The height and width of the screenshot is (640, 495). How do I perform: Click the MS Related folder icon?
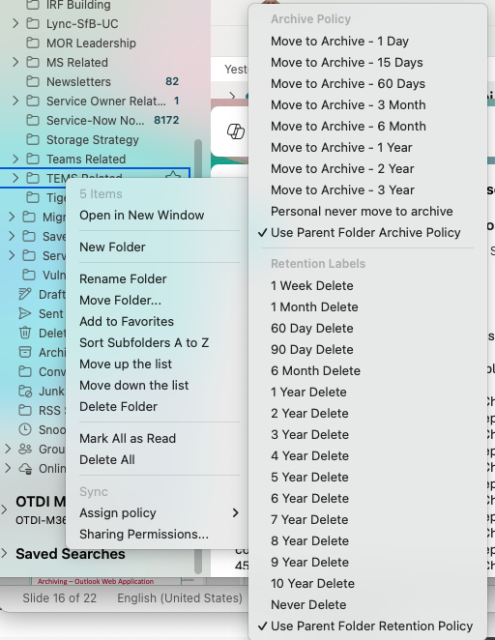33,62
